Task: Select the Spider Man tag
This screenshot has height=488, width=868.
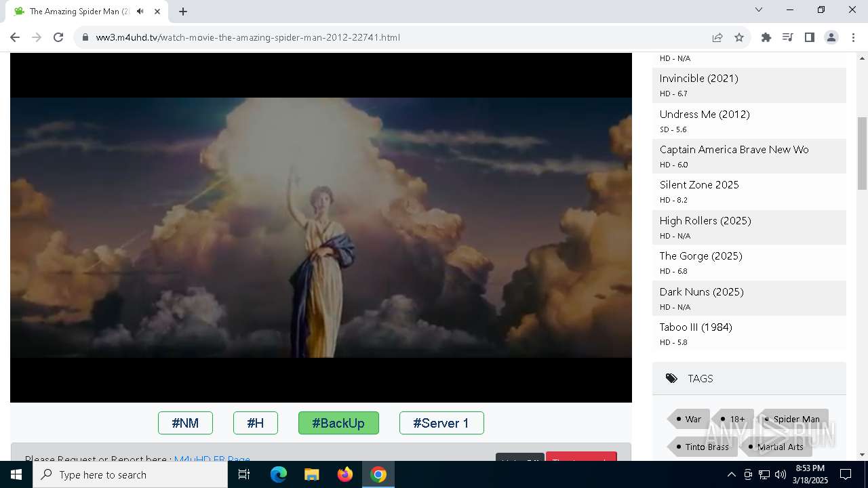Action: pyautogui.click(x=792, y=419)
